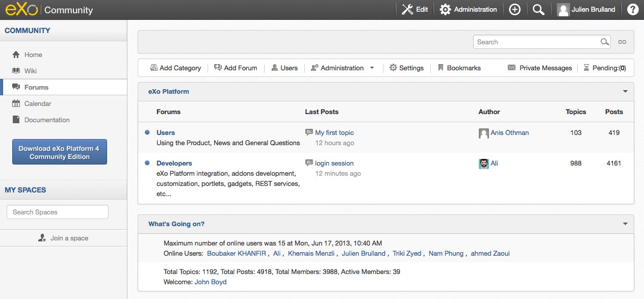
Task: Open the Anis Othman author profile
Action: click(x=510, y=132)
